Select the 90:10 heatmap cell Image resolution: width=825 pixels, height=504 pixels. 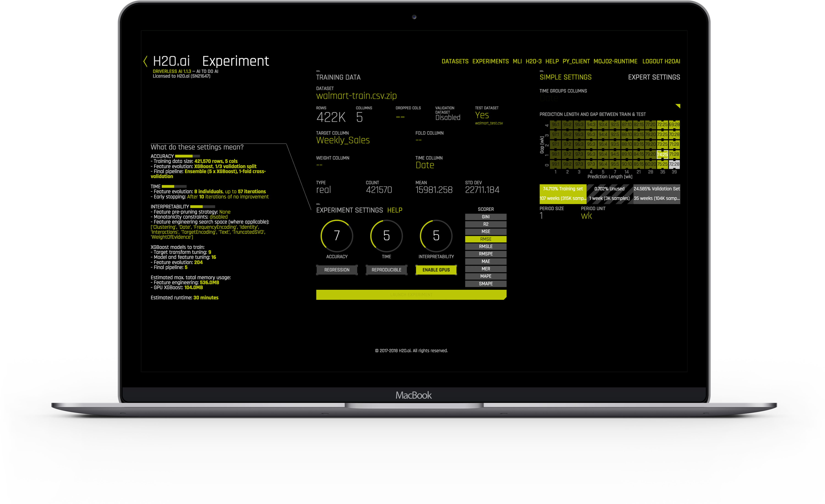coord(627,164)
